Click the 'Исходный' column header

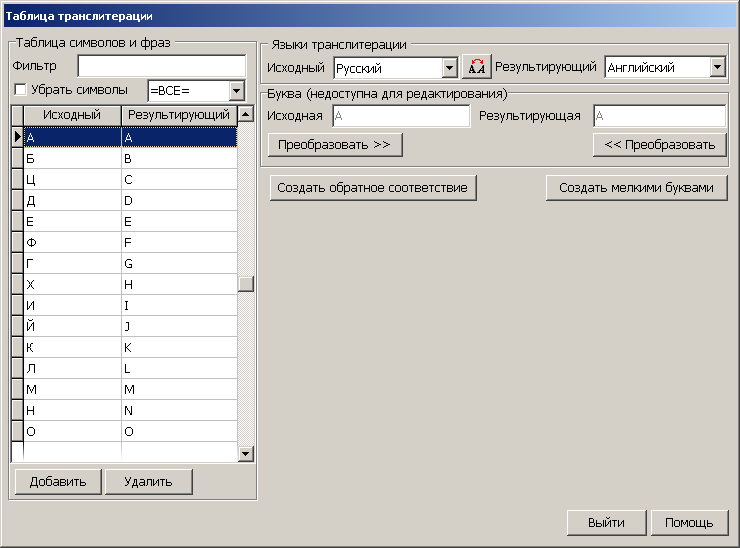click(72, 115)
